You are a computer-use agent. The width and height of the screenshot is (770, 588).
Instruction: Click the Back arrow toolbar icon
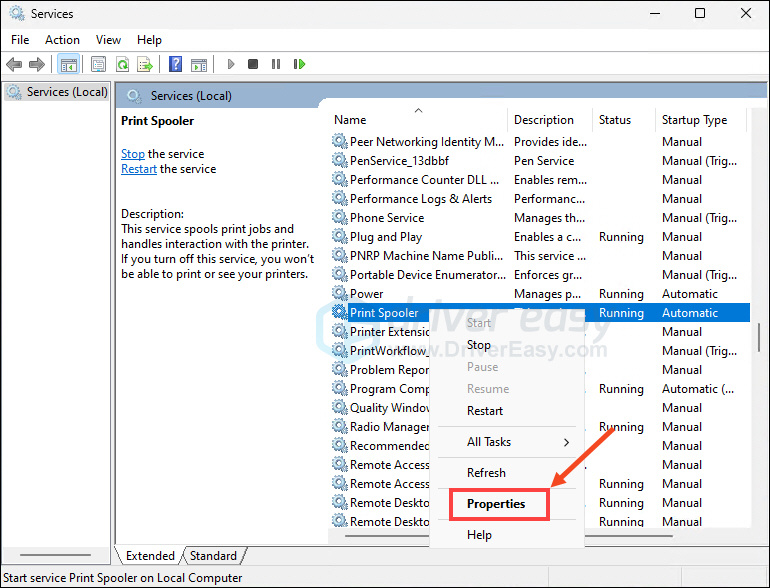[x=14, y=64]
